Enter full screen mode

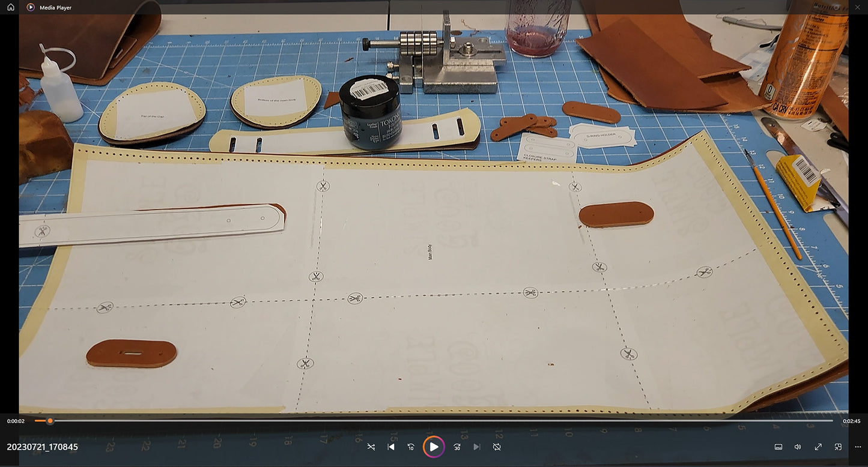click(x=818, y=447)
